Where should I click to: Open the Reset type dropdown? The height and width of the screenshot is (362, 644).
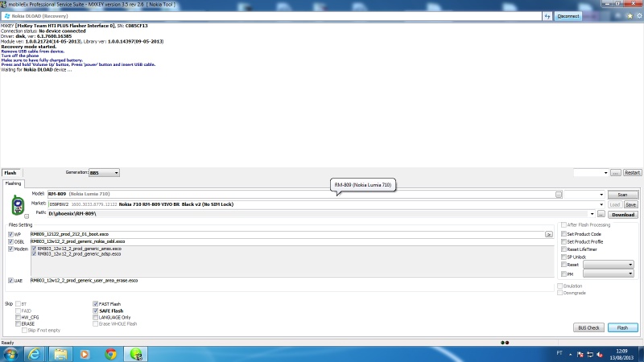tap(609, 265)
